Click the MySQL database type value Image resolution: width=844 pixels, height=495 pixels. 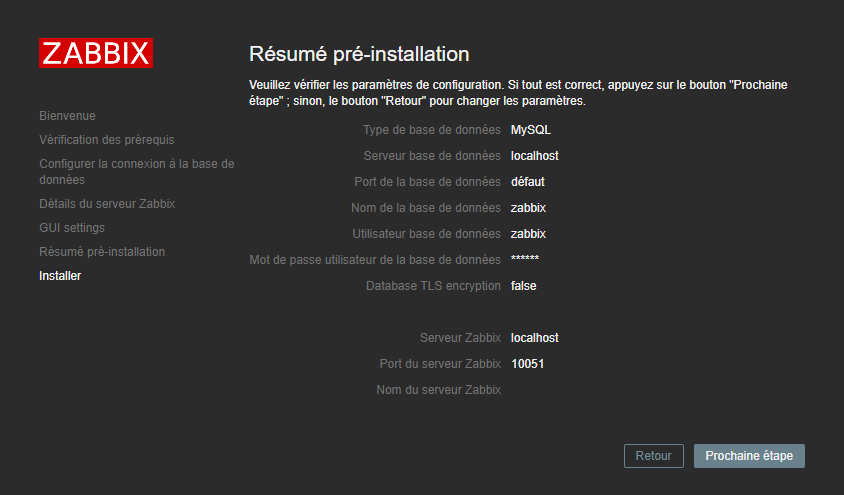click(530, 130)
